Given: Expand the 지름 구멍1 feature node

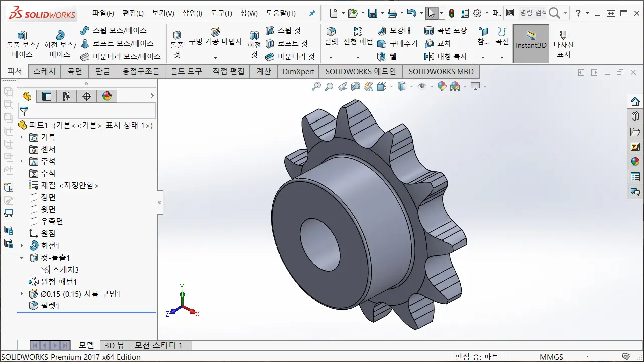Looking at the screenshot, I should pyautogui.click(x=21, y=294).
